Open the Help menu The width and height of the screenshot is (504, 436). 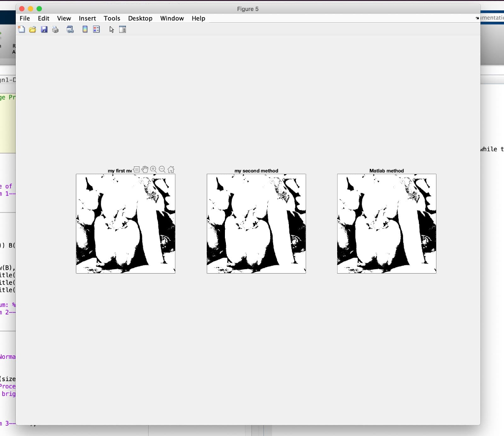(x=198, y=18)
